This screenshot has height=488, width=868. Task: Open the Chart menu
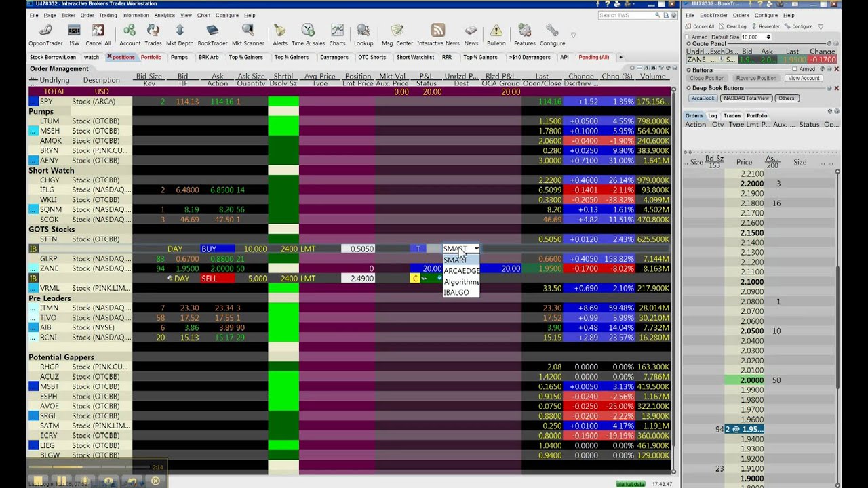(203, 15)
